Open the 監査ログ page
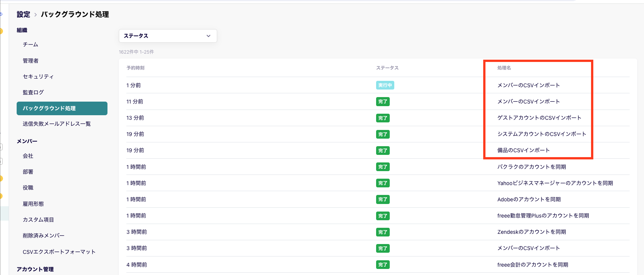Image resolution: width=644 pixels, height=275 pixels. (x=33, y=93)
